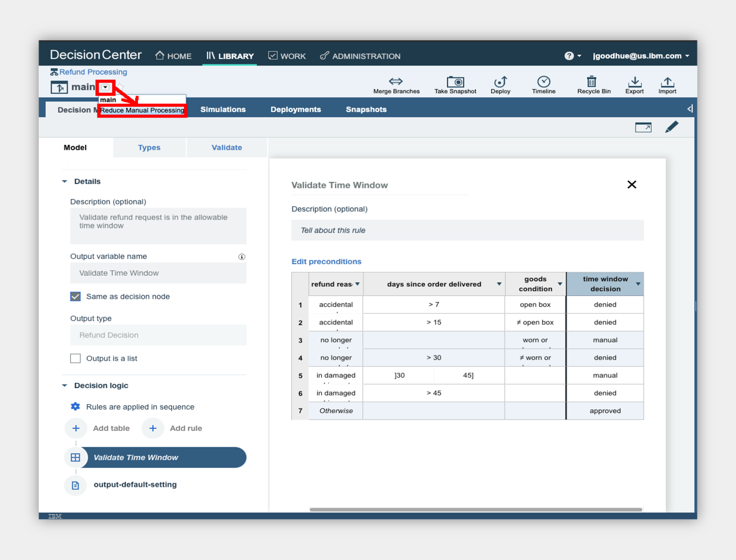Switch to Deployments tab

pyautogui.click(x=295, y=109)
